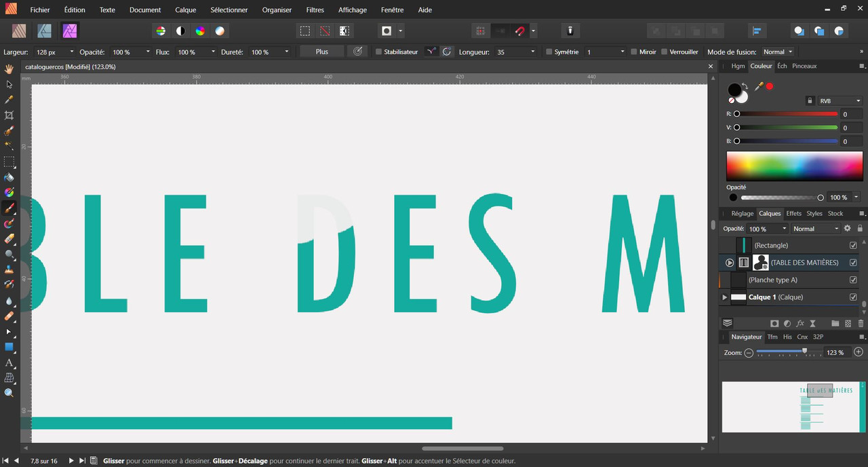Apply auto levels from toolbar

click(x=161, y=31)
